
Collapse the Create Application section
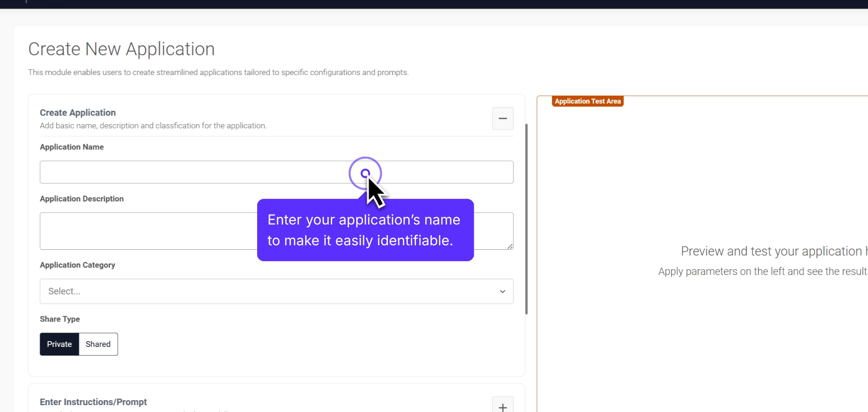click(x=503, y=118)
